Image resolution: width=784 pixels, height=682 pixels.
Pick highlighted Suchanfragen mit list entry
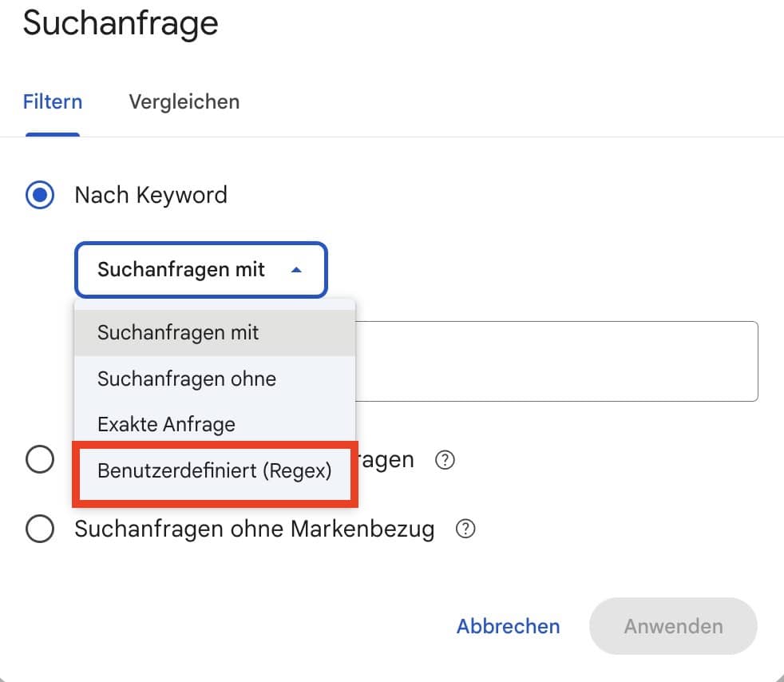click(x=215, y=333)
